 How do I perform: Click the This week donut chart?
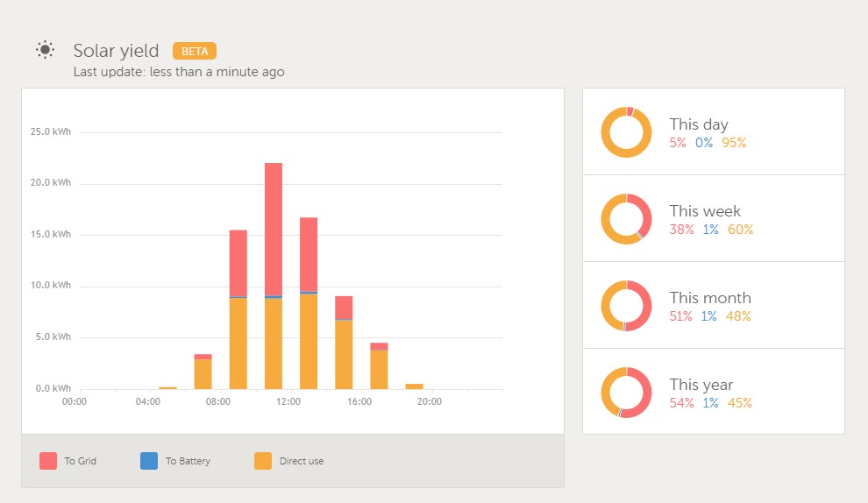[x=626, y=219]
